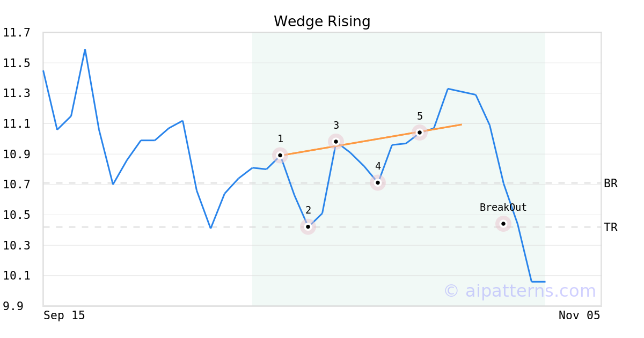This screenshot has height=338, width=644.
Task: Click the Wedge Rising chart title
Action: 322,21
